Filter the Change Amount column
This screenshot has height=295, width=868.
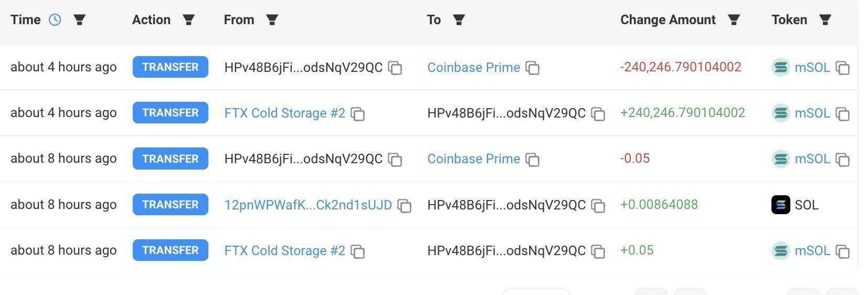click(734, 20)
